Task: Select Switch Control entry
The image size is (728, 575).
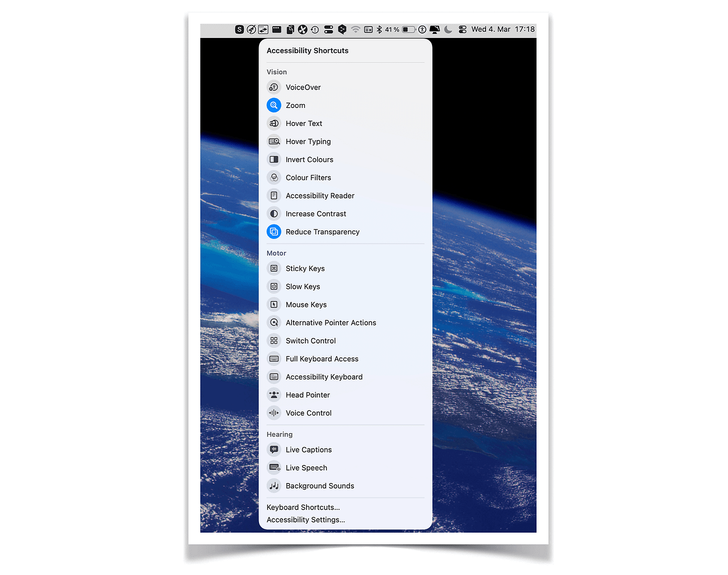Action: pos(345,340)
